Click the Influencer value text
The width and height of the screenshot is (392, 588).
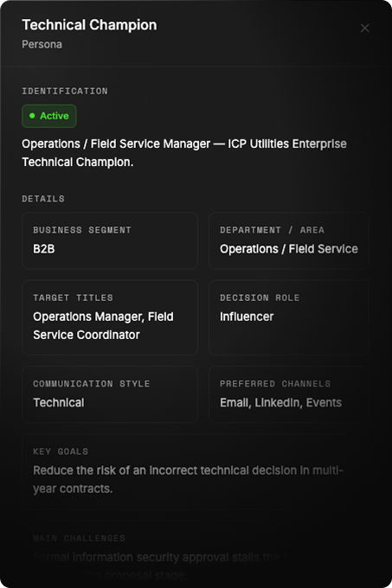[x=247, y=316]
